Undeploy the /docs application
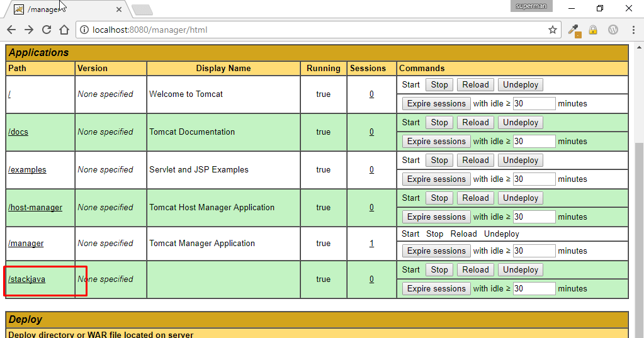Screen dimensions: 644x338 tap(521, 122)
